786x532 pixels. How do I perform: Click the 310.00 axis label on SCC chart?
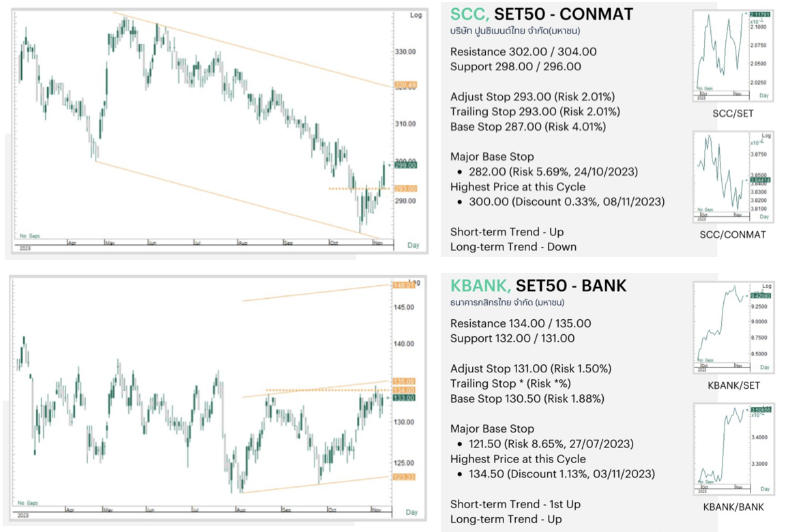pos(405,123)
